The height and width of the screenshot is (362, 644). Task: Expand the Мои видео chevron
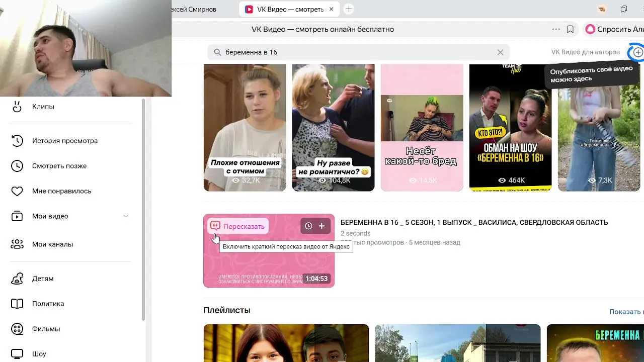[x=126, y=216]
